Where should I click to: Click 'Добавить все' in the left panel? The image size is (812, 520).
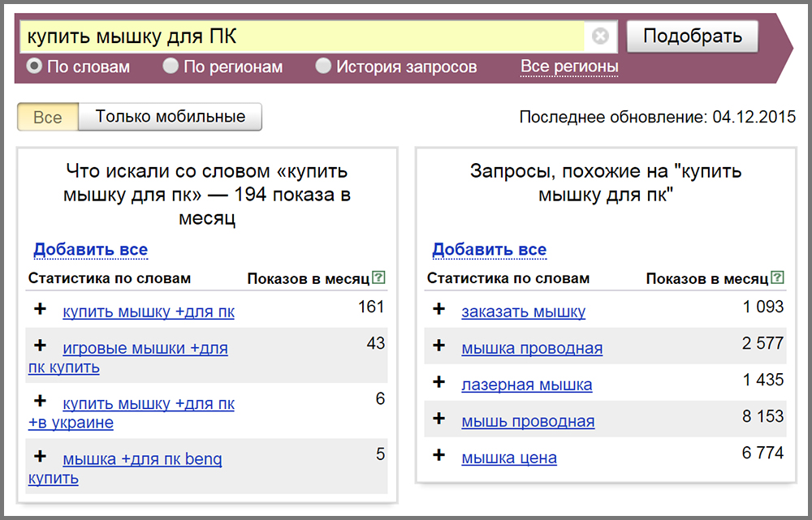click(90, 249)
